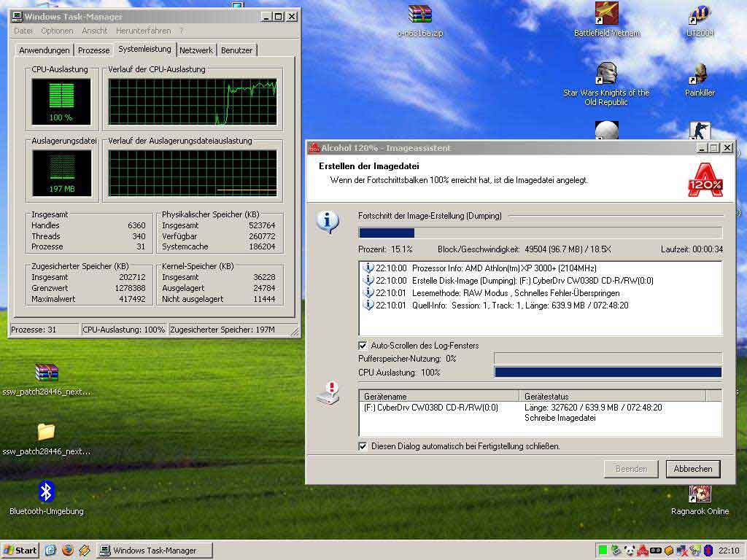Select the Systemleistung tab
Viewport: 747px width, 560px height.
click(144, 49)
